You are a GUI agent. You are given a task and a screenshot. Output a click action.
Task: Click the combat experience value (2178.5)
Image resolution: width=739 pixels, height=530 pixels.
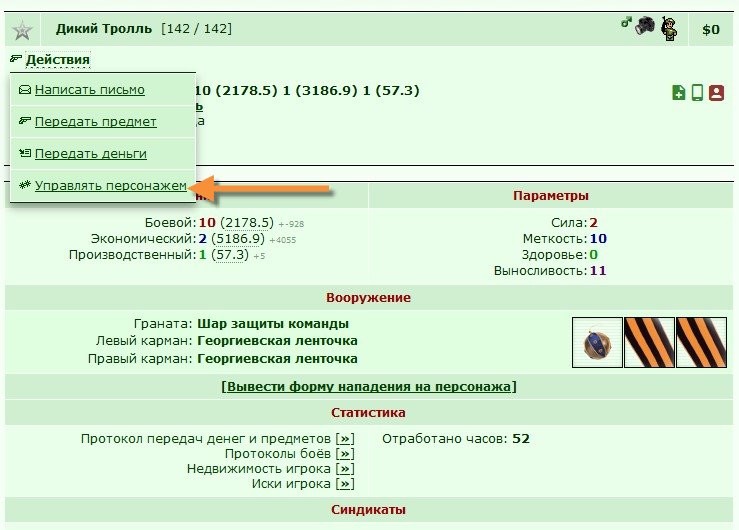click(x=247, y=222)
